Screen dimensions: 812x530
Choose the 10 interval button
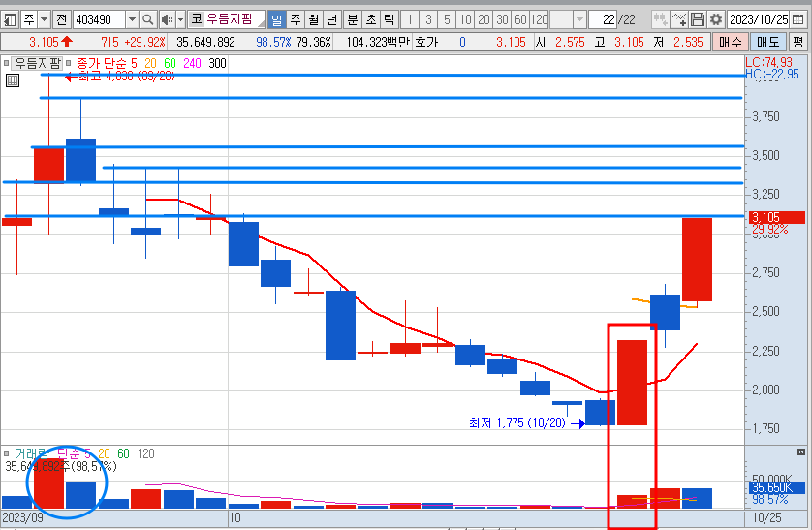click(x=465, y=19)
